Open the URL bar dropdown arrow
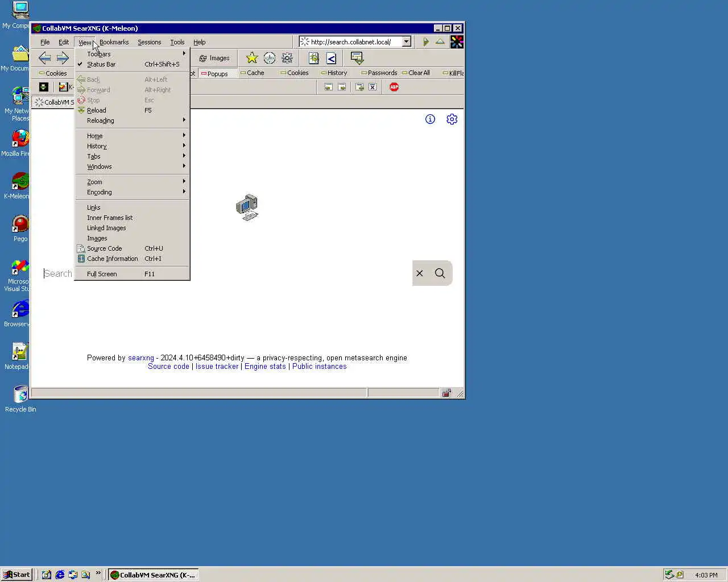This screenshot has height=582, width=728. point(407,41)
